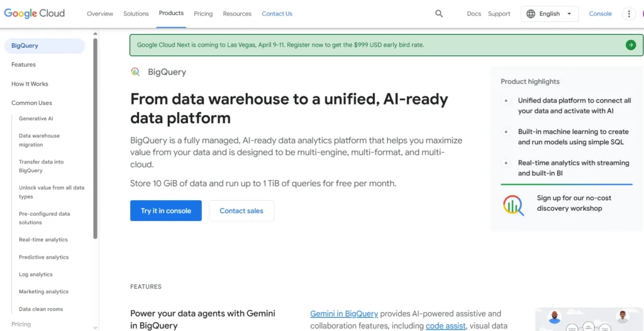Image resolution: width=644 pixels, height=331 pixels.
Task: Select Real-time analytics sidebar item
Action: click(43, 240)
